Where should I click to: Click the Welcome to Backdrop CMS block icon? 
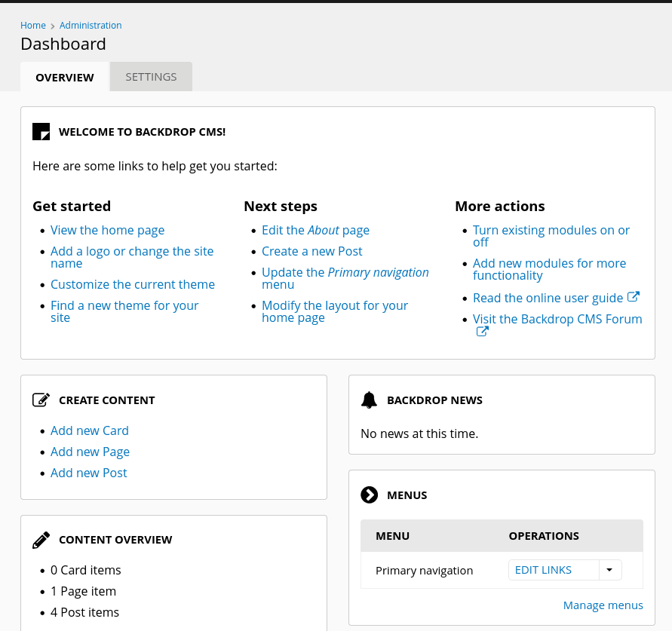[41, 131]
